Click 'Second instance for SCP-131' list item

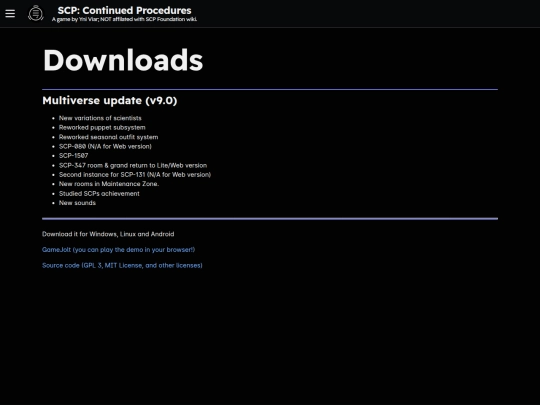(x=135, y=175)
